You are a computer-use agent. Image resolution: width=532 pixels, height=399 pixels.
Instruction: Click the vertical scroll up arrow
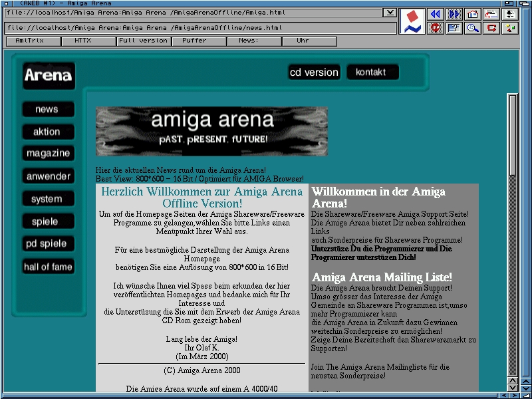coord(512,380)
